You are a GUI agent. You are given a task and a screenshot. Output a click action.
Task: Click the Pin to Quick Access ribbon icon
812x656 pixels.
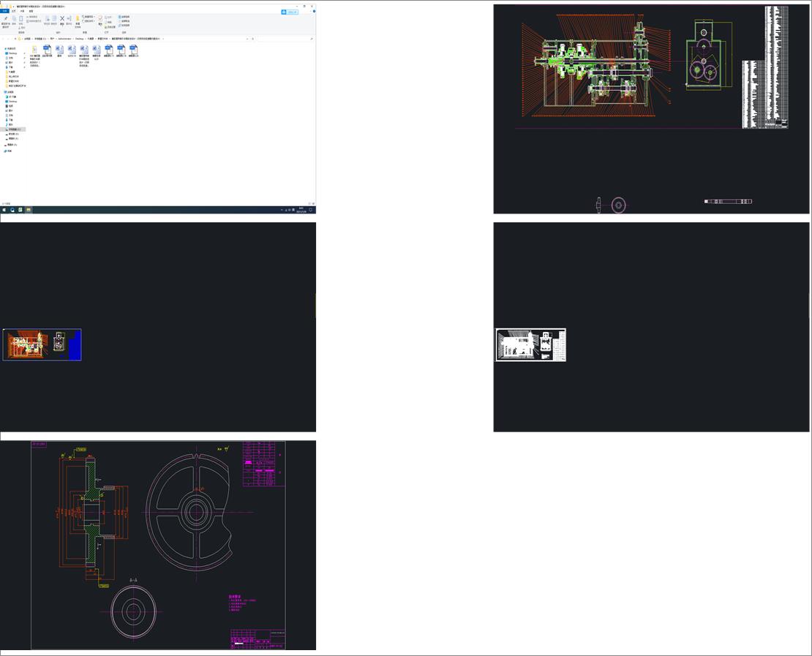pos(6,20)
